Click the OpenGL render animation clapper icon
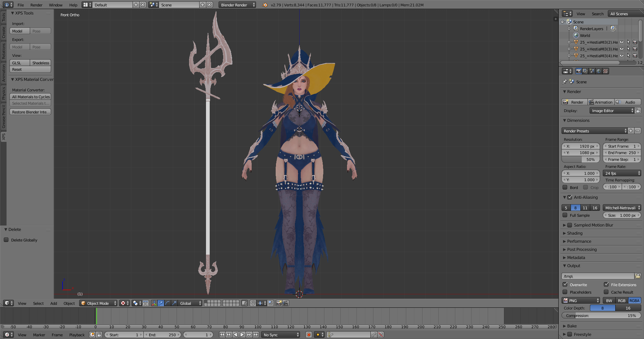The height and width of the screenshot is (339, 644). 285,303
